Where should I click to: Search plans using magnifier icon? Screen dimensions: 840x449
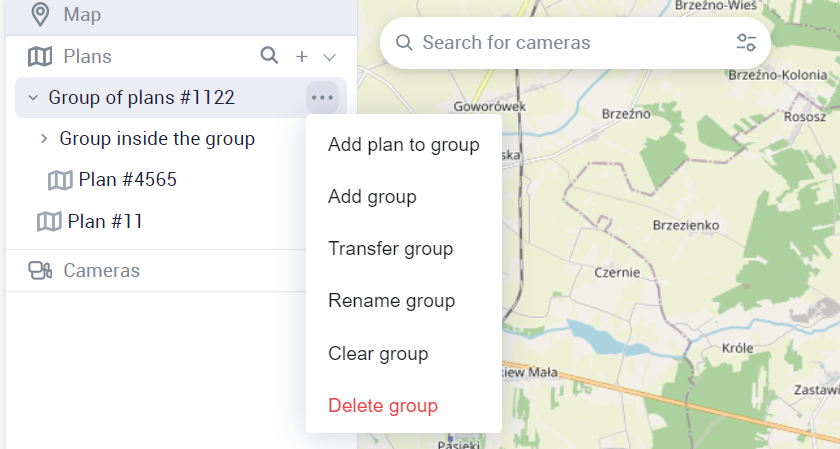coord(269,56)
